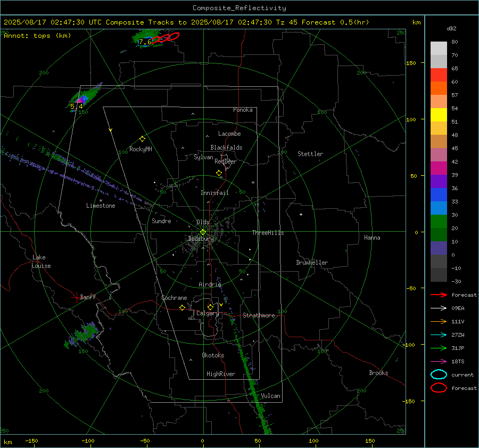Click the Calgary city label

(208, 313)
